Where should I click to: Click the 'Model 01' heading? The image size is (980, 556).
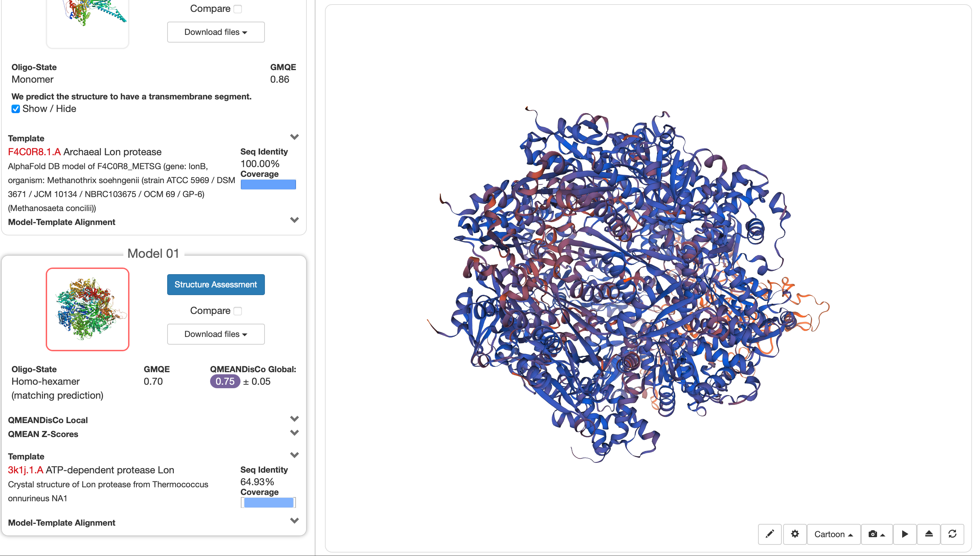tap(153, 254)
